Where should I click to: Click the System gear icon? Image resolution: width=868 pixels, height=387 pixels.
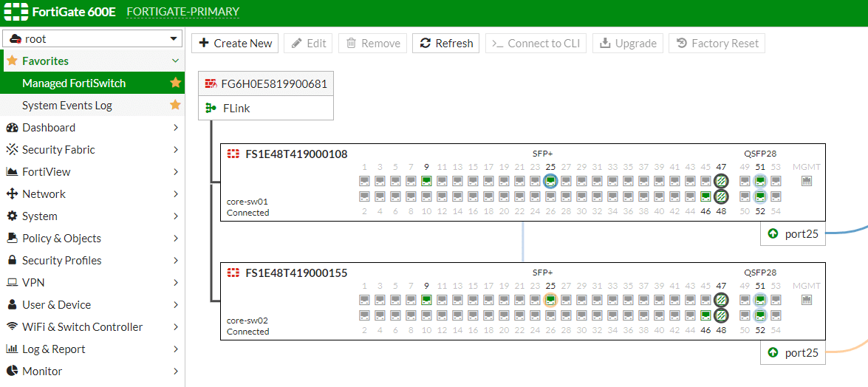point(12,216)
